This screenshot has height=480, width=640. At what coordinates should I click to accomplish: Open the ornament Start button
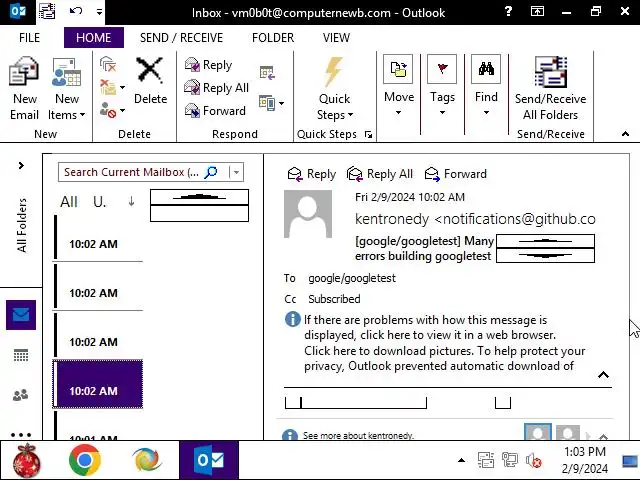pos(27,460)
